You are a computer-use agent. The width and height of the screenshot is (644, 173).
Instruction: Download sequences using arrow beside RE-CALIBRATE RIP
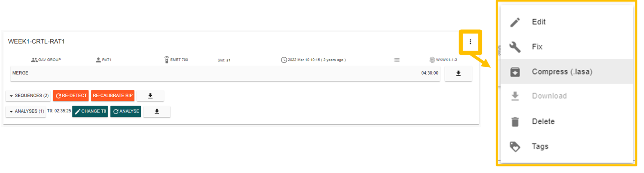[150, 96]
